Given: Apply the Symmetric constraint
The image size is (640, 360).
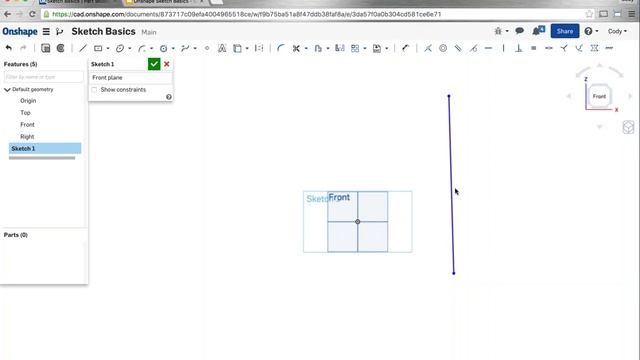Looking at the screenshot, I should coord(594,48).
